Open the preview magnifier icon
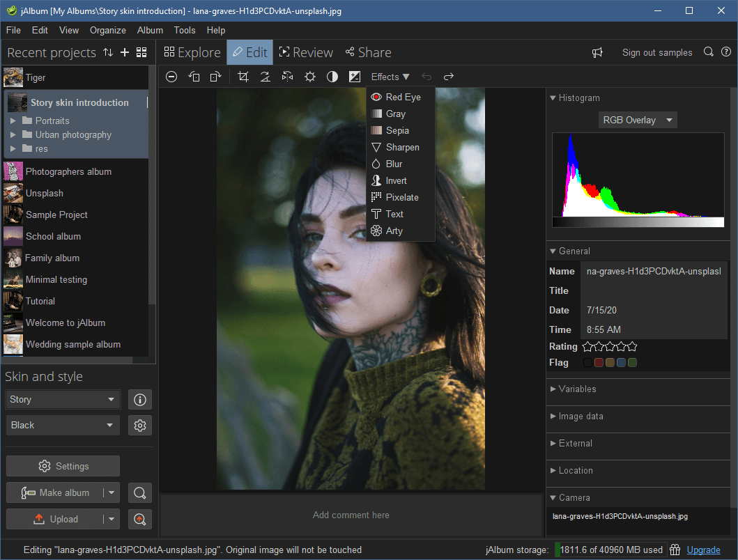 (139, 492)
